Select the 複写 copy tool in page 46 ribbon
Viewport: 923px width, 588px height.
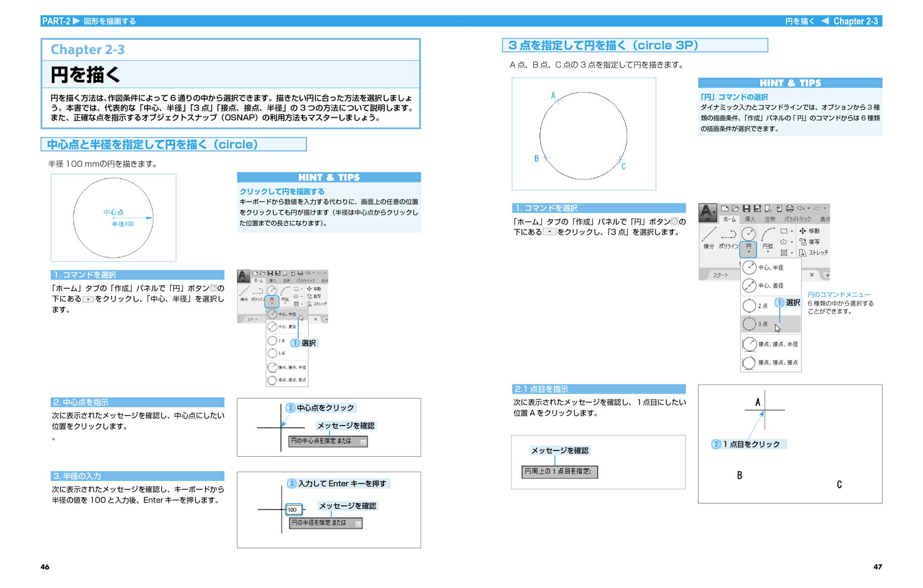[314, 296]
